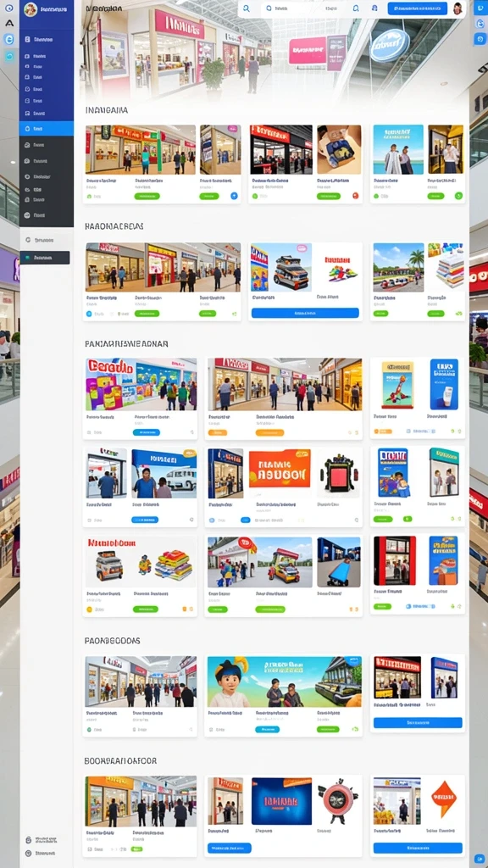This screenshot has height=868, width=488.
Task: Click the blue button in the top bar
Action: pyautogui.click(x=417, y=8)
